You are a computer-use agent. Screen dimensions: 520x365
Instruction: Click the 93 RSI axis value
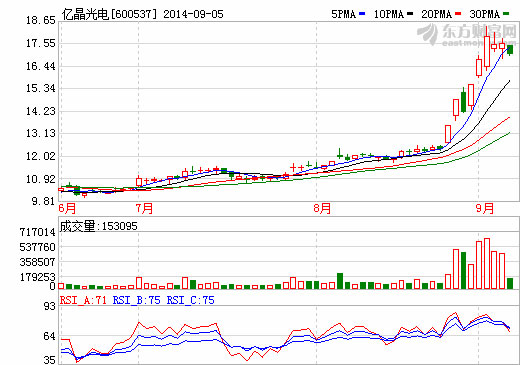[x=50, y=306]
